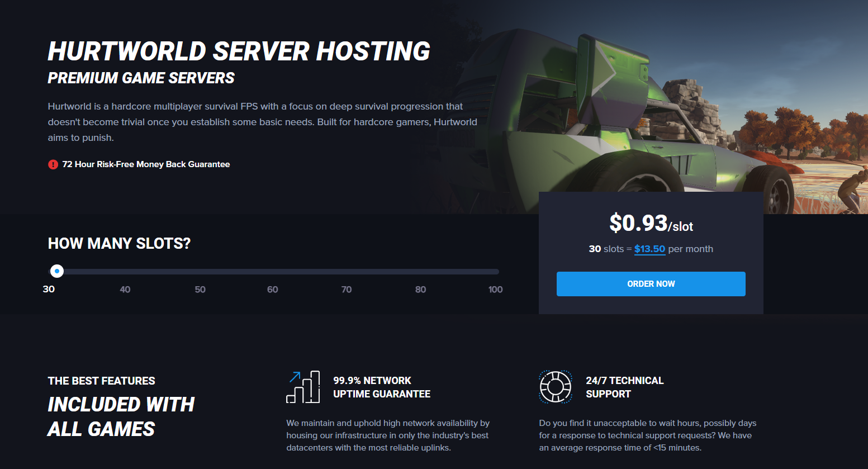This screenshot has width=868, height=469.
Task: Set slider to the 100 slots mark
Action: tap(495, 290)
